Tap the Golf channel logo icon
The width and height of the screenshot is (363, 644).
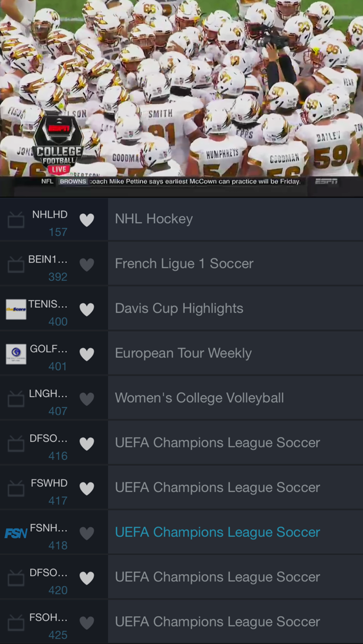pyautogui.click(x=16, y=354)
